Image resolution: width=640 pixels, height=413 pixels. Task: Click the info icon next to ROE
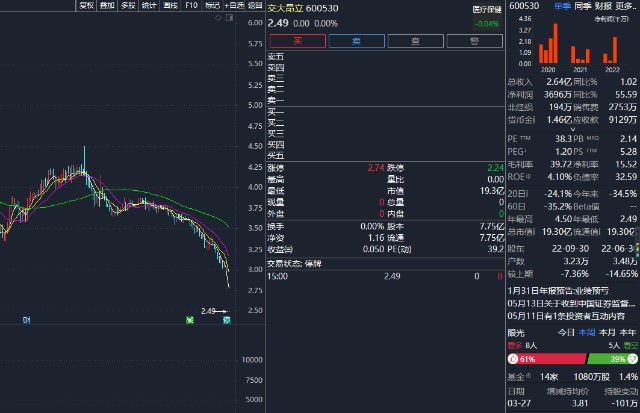(529, 176)
